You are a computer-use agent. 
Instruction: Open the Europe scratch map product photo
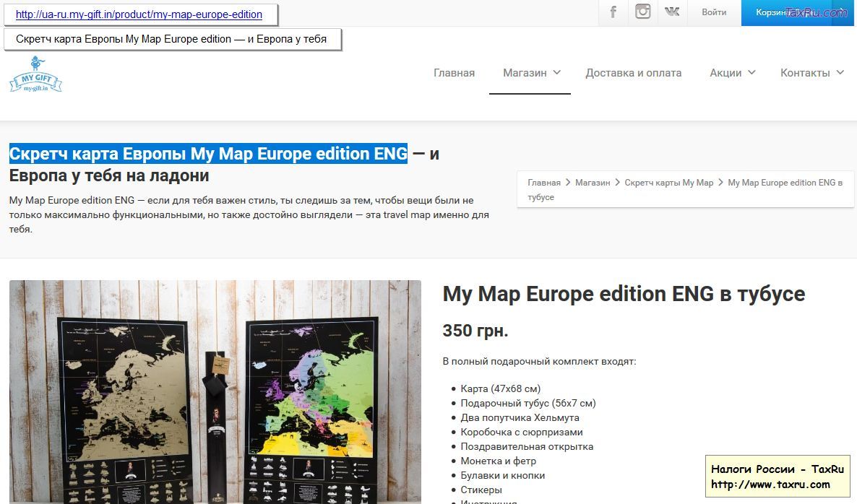tap(215, 391)
